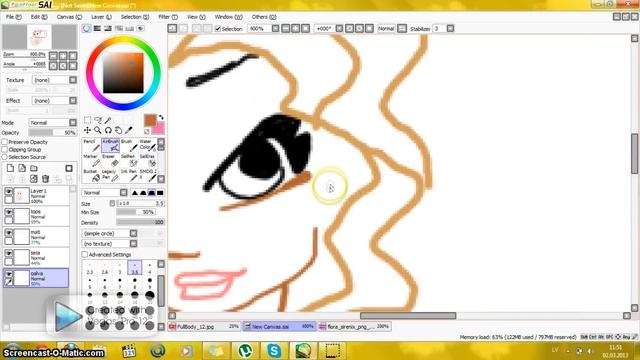Click the layer Opacity slider
Image resolution: width=640 pixels, height=360 pixels.
[53, 133]
